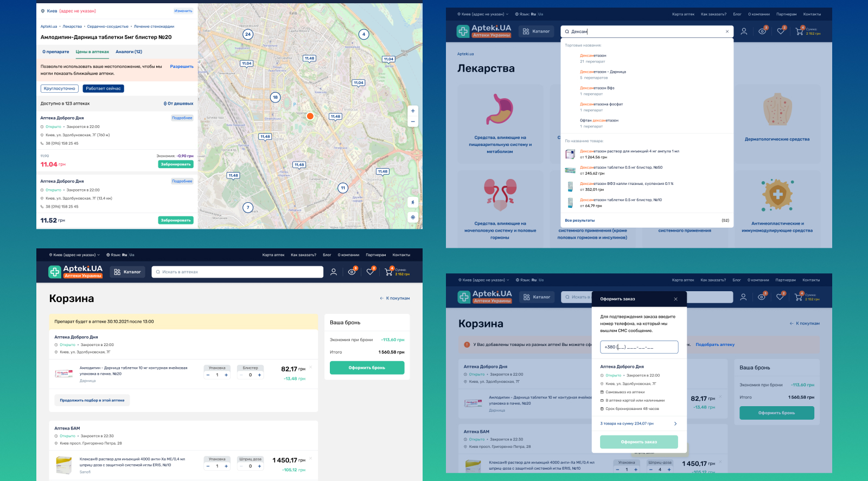Decrease Упаковка quantity for Амлодипин on cart page

click(x=208, y=375)
